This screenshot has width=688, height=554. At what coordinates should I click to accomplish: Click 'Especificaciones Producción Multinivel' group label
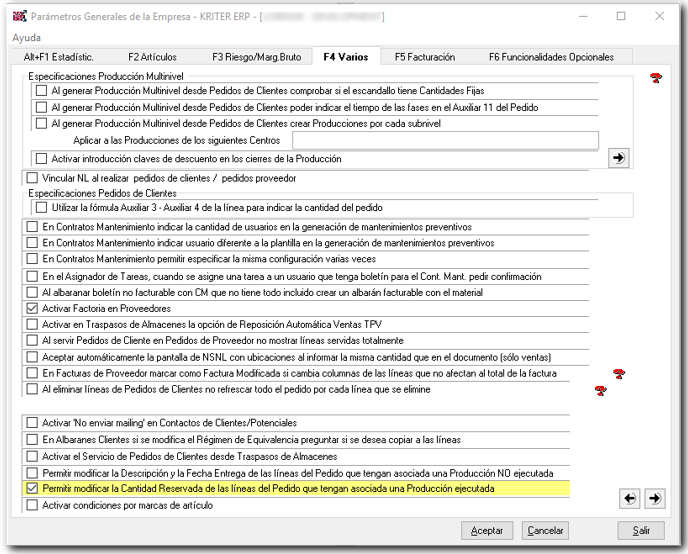(x=106, y=76)
